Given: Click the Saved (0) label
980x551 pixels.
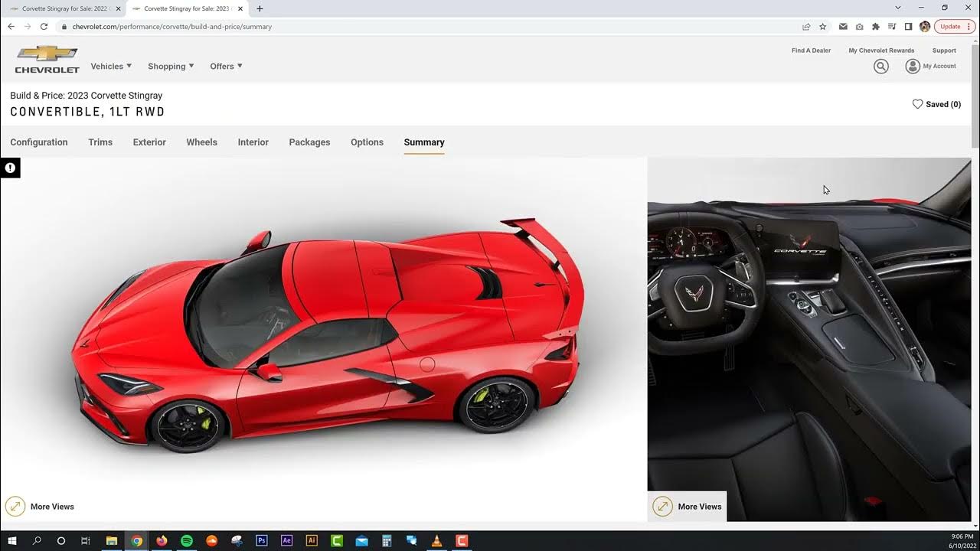Looking at the screenshot, I should (x=943, y=104).
